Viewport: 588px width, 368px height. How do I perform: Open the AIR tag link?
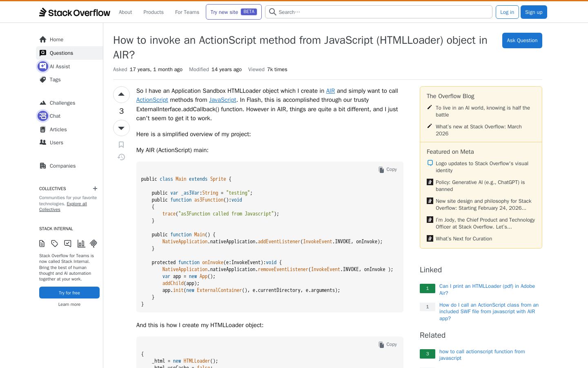pyautogui.click(x=330, y=91)
